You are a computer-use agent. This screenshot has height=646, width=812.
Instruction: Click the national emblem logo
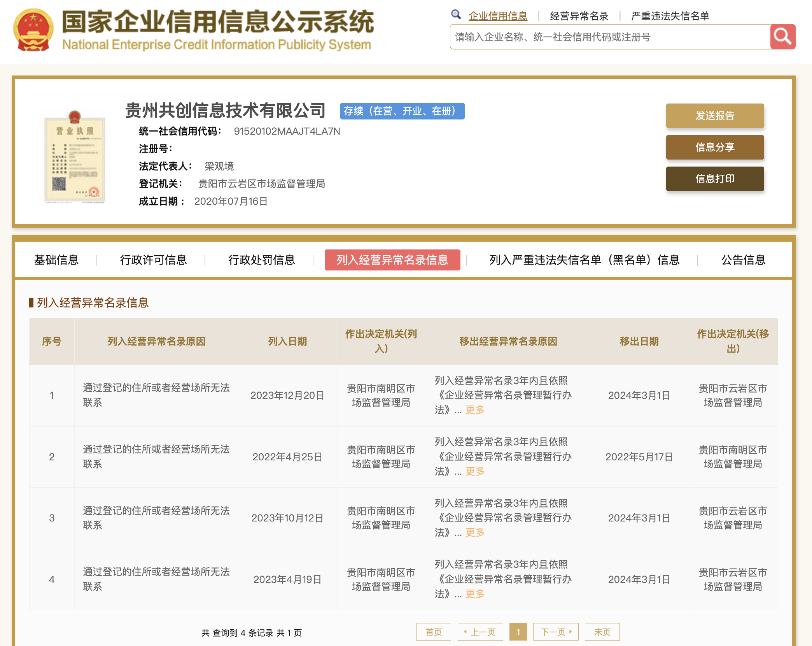[33, 30]
